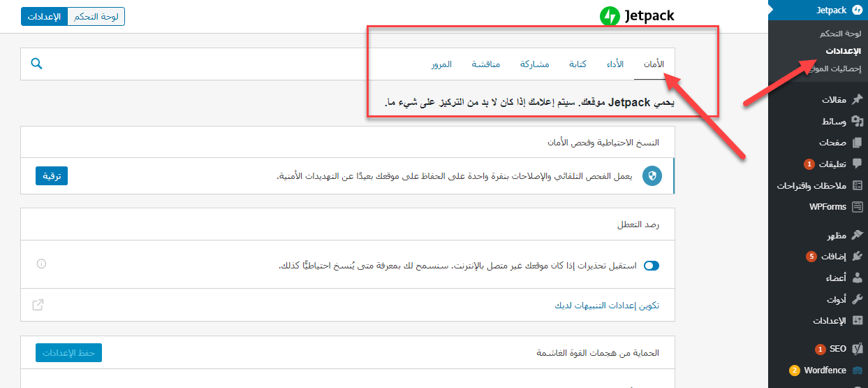This screenshot has height=388, width=868.
Task: Click the info icon in downtime monitoring row
Action: (x=41, y=264)
